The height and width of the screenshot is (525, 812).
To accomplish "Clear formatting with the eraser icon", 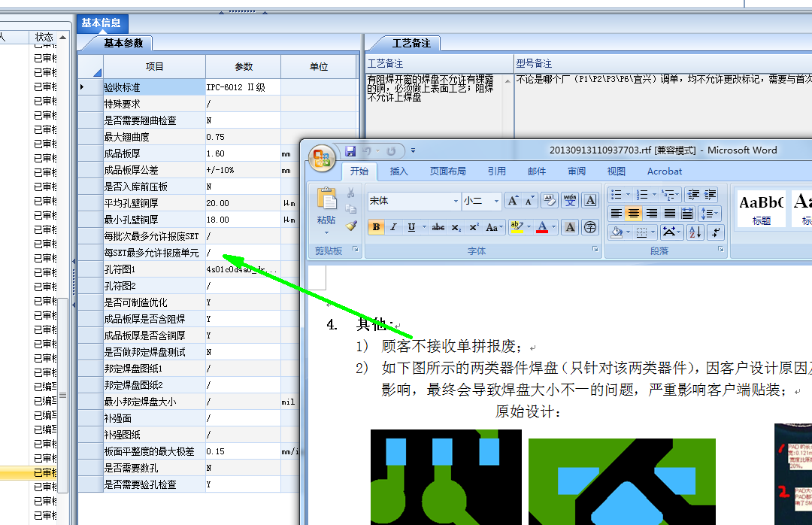I will click(550, 201).
